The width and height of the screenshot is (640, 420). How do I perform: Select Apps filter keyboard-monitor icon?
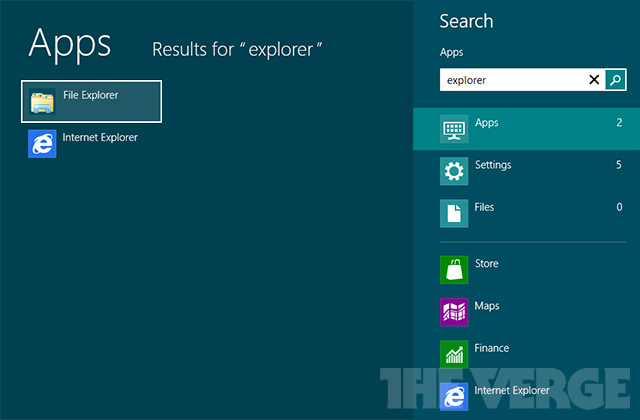click(x=454, y=129)
